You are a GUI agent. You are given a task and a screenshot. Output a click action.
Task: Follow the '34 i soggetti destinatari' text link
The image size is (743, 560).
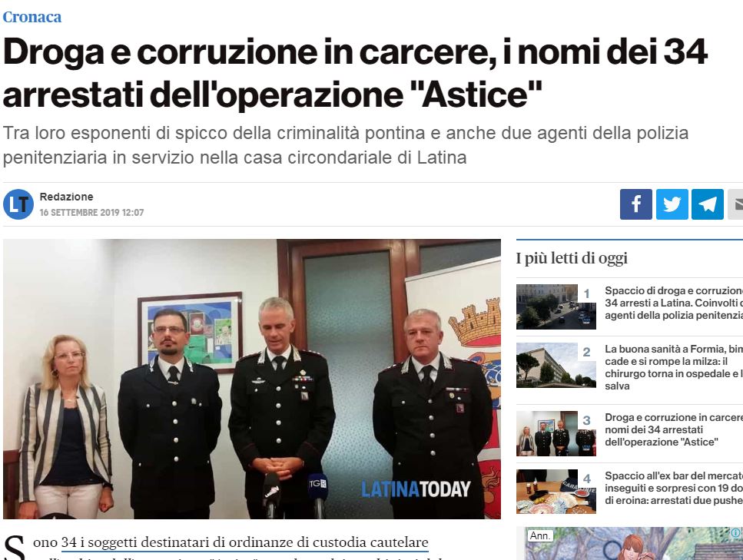point(244,542)
